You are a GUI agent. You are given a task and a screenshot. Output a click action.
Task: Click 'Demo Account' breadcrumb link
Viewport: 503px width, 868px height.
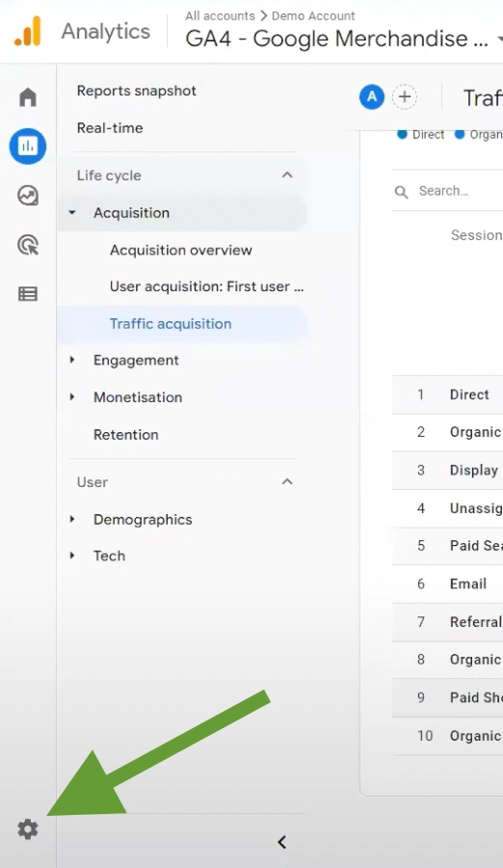pos(312,16)
